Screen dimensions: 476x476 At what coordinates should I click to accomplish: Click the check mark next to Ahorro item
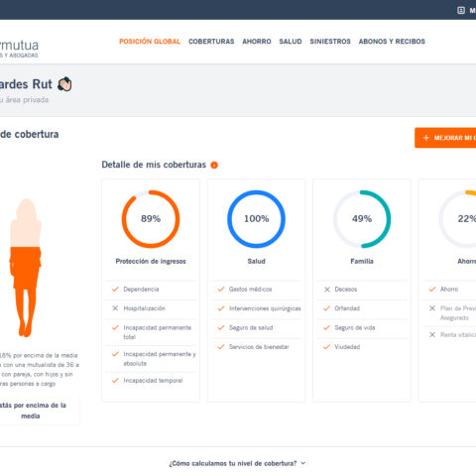pyautogui.click(x=432, y=290)
